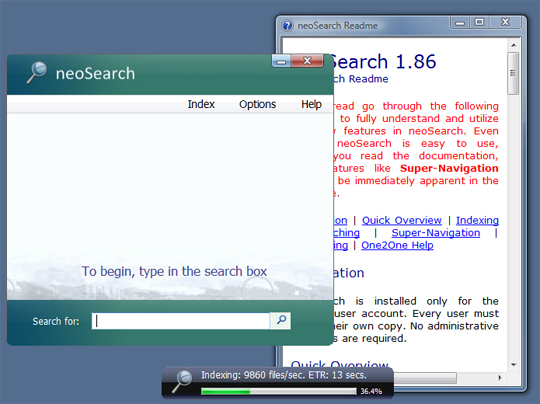The image size is (540, 404).
Task: Minimize the neoSearch window
Action: pyautogui.click(x=281, y=61)
